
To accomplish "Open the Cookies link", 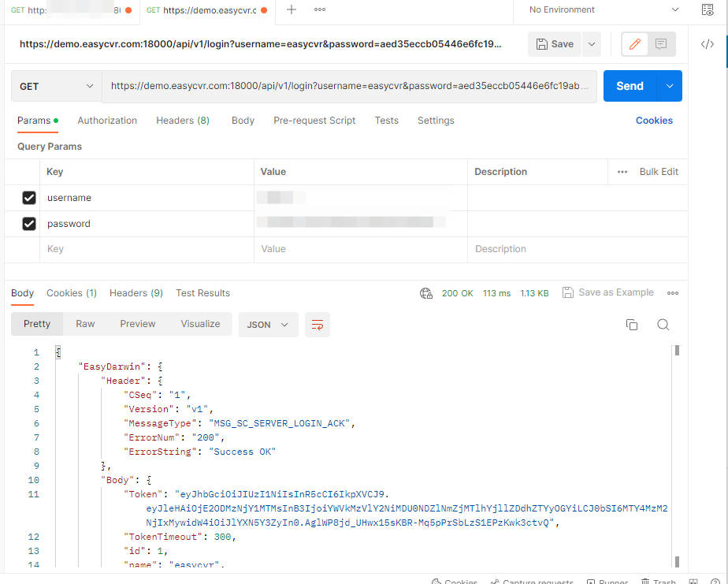I will pos(654,121).
